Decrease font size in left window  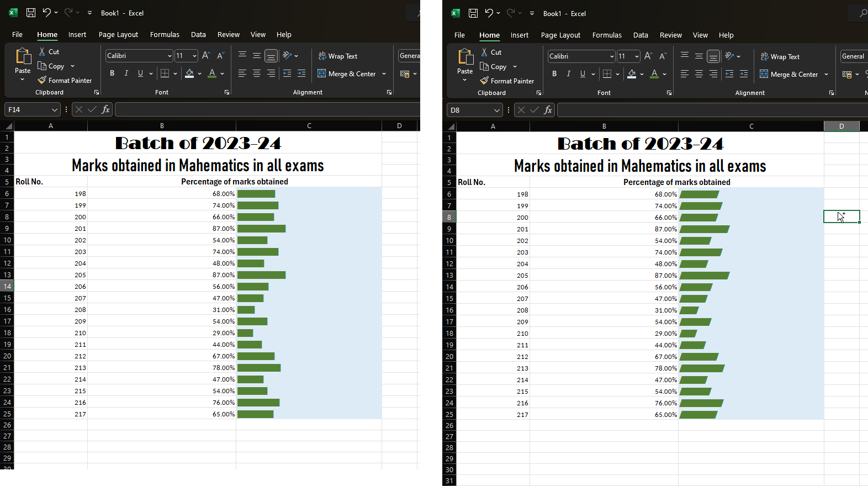click(x=220, y=55)
